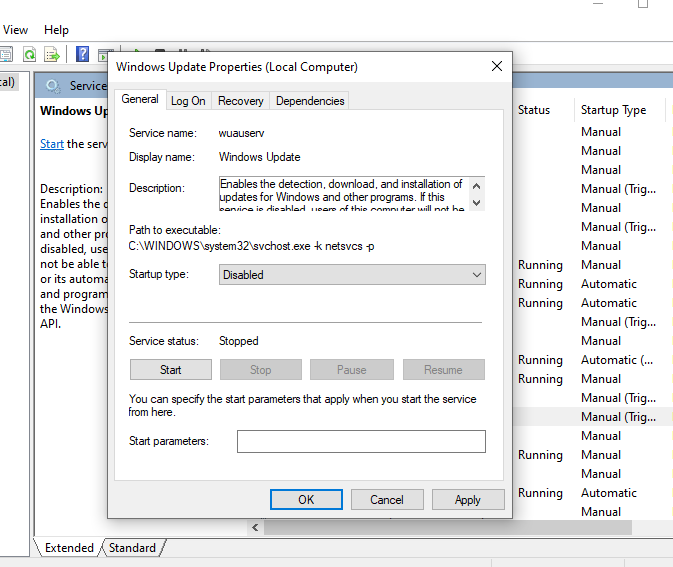Click the Apply button
673x567 pixels.
point(468,500)
